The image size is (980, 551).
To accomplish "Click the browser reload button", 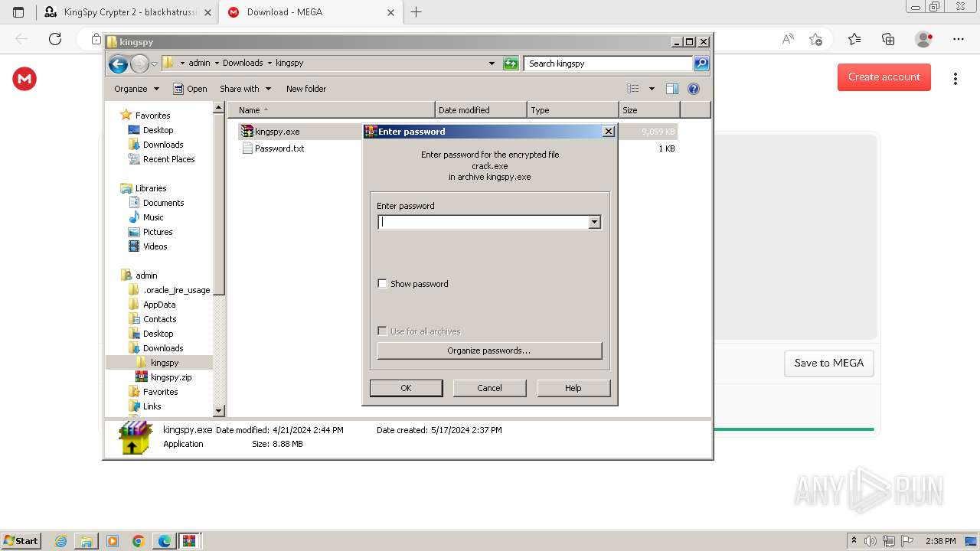I will coord(55,39).
